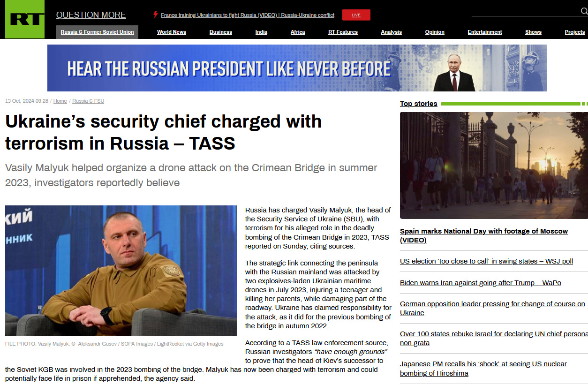Click the green RT logo
This screenshot has width=588, height=385.
point(25,19)
